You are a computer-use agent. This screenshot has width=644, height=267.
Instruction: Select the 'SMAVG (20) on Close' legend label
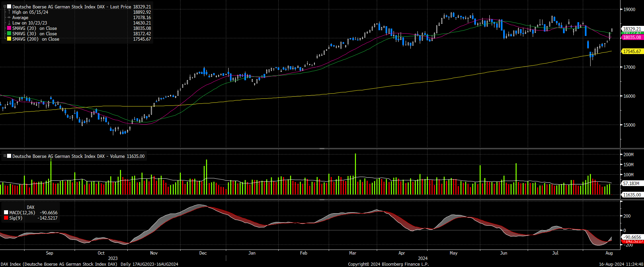click(x=35, y=28)
